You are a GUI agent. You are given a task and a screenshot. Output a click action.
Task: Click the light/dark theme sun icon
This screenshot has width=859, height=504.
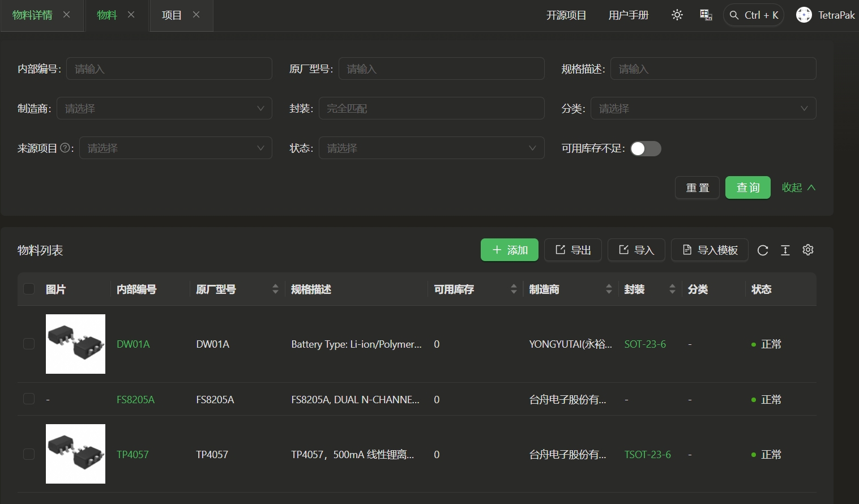677,15
